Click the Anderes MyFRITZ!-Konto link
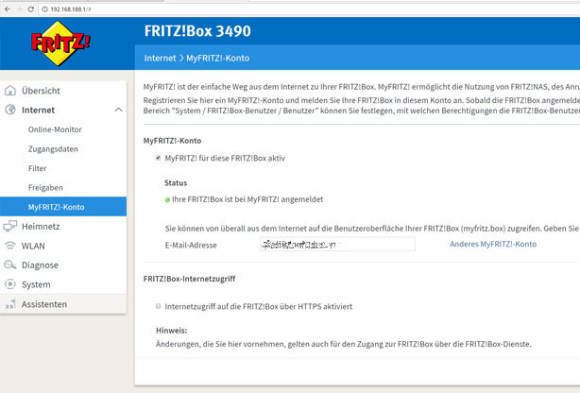This screenshot has height=393, width=580. [x=493, y=244]
